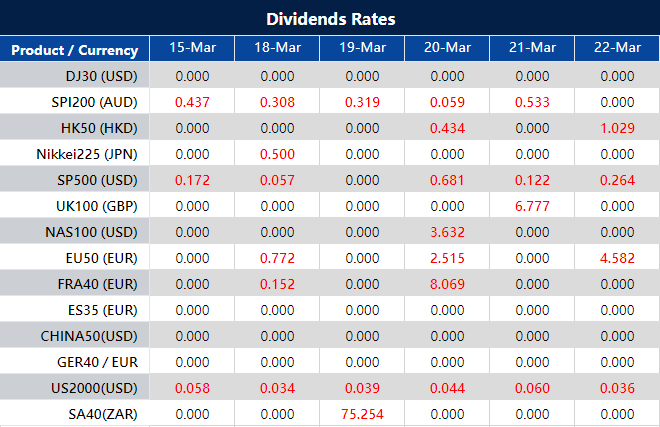660x427 pixels.
Task: Select the 20-Mar column header
Action: coord(447,48)
